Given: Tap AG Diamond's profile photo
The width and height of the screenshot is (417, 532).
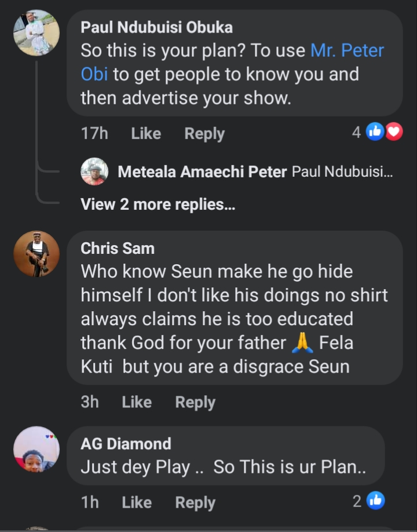Looking at the screenshot, I should coord(36,449).
